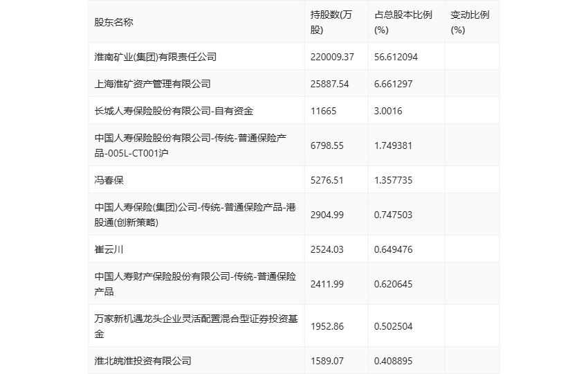Image resolution: width=588 pixels, height=374 pixels.
Task: Select the shareholder with 港股通(创新策略)
Action: click(195, 215)
